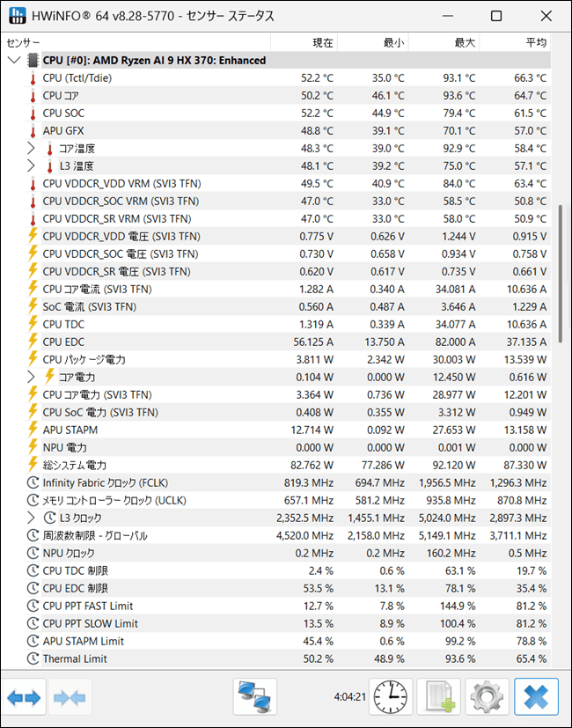The image size is (572, 728).
Task: Maximize the HWiNFO sensor window
Action: tap(496, 16)
